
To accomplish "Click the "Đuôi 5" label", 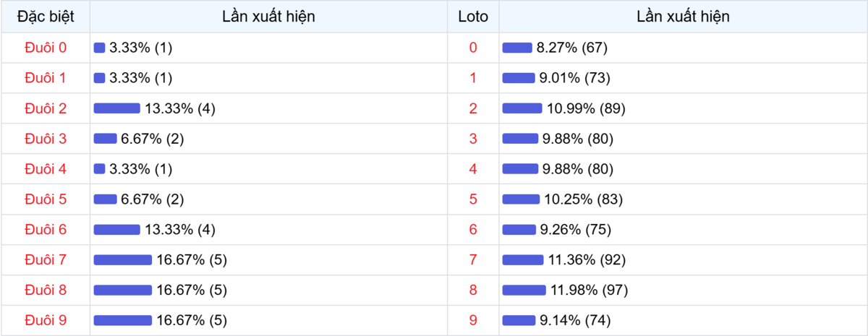I will coord(45,199).
